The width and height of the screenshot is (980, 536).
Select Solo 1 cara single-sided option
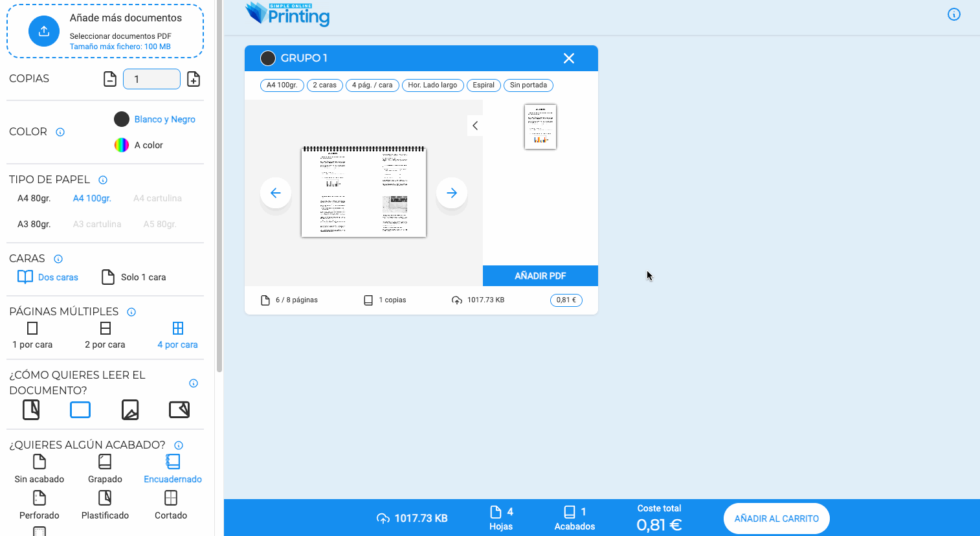tap(134, 277)
